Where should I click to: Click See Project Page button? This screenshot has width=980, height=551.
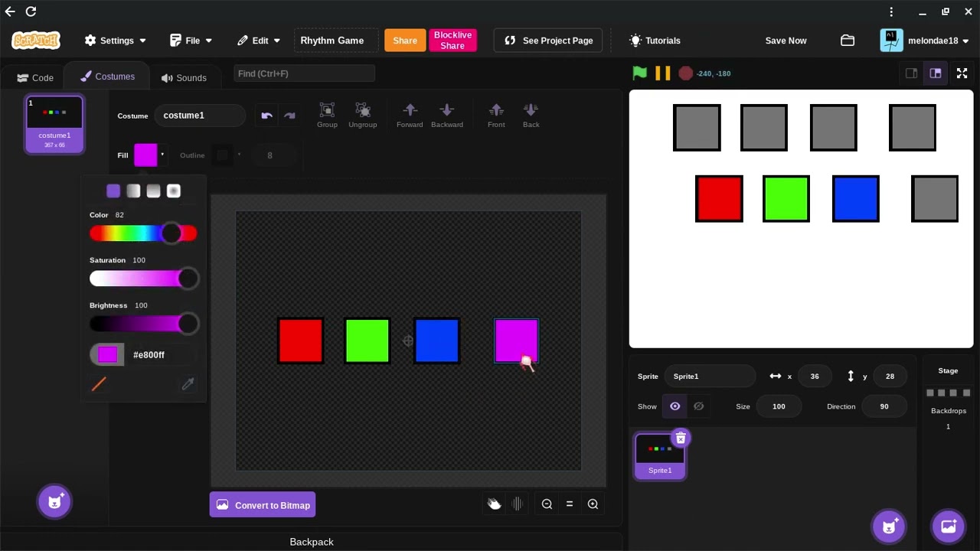coord(548,41)
